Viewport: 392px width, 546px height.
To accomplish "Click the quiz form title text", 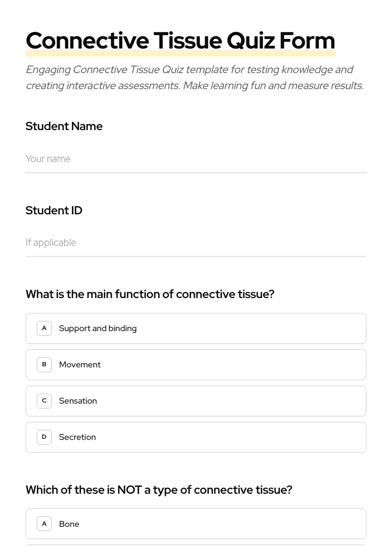I will coord(180,40).
